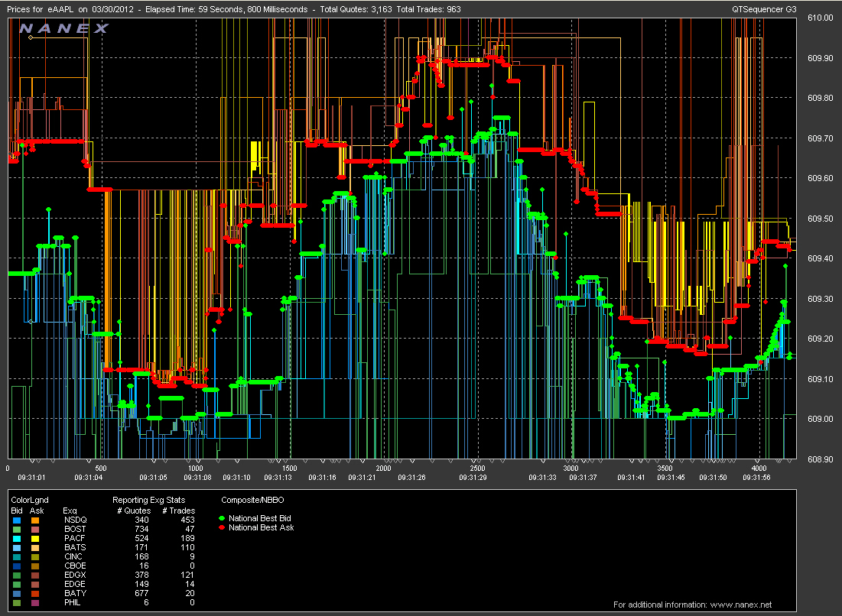Click the EDGX bid color swatch

click(x=17, y=575)
